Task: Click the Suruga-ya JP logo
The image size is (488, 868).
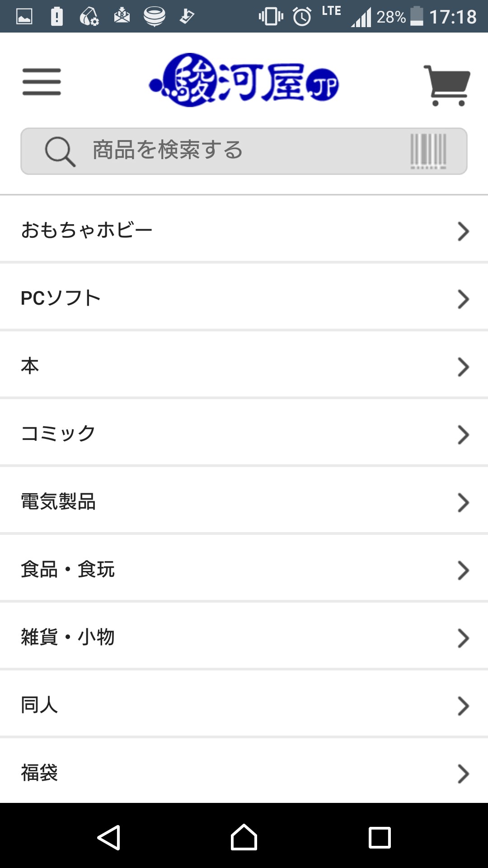Action: tap(244, 80)
